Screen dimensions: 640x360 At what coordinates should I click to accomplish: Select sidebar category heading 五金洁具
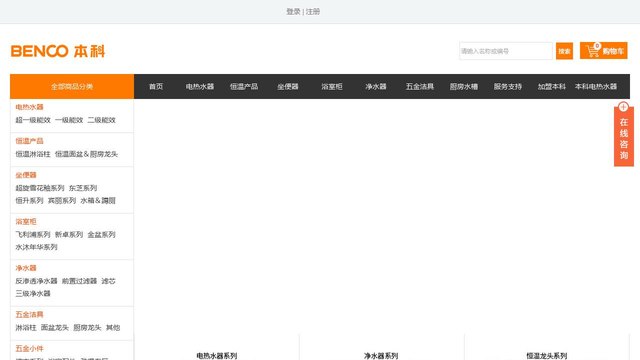pyautogui.click(x=29, y=315)
